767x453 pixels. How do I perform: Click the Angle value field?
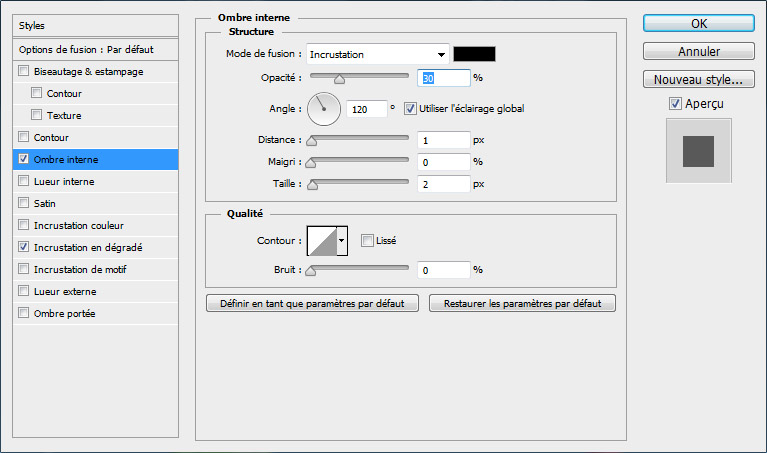tap(366, 109)
